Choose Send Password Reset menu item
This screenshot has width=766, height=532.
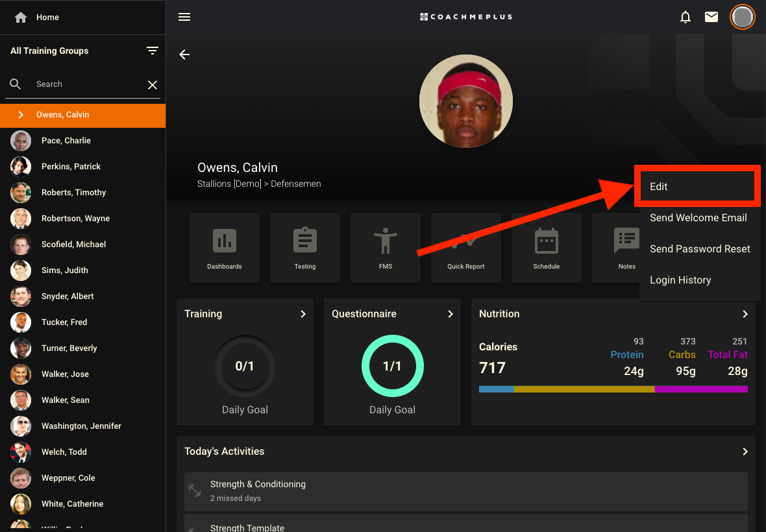point(700,249)
